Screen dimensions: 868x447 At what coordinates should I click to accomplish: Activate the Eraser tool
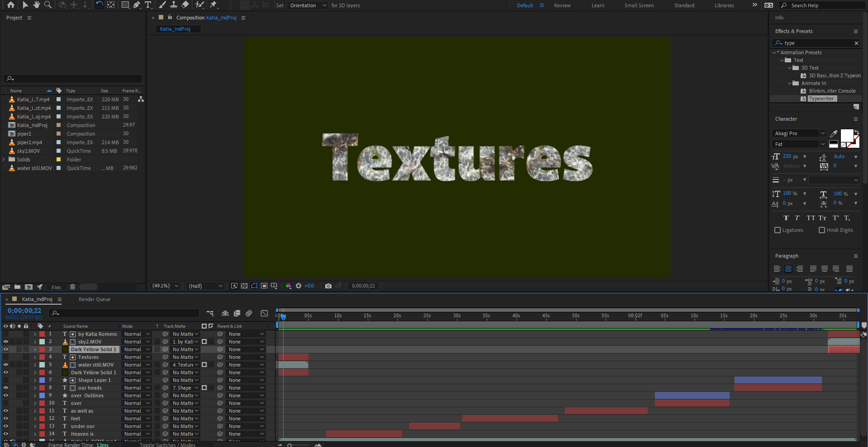185,5
